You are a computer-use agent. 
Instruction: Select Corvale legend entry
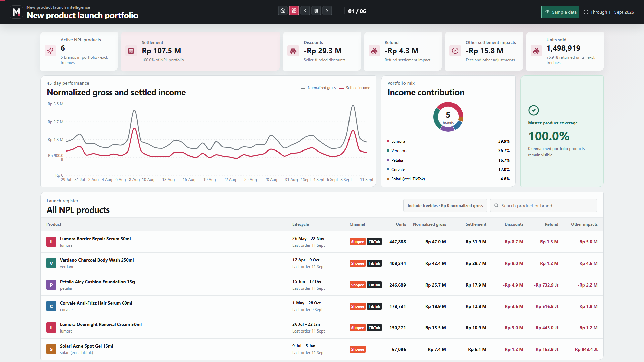coord(448,170)
